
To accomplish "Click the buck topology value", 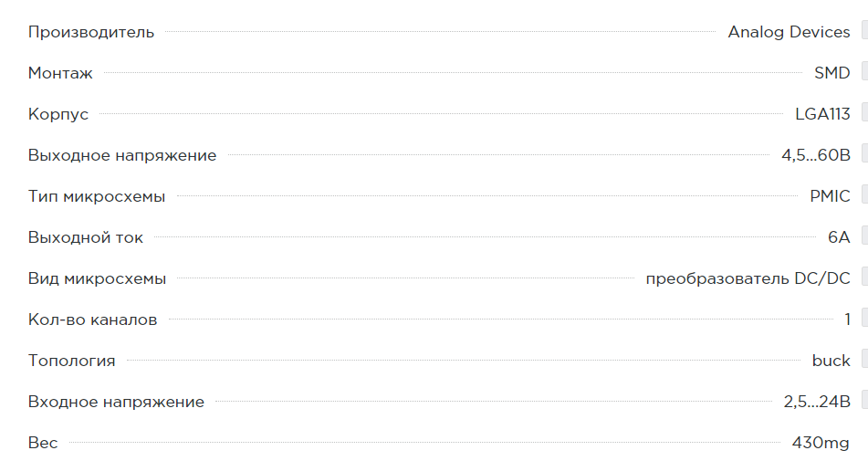I will tap(831, 361).
